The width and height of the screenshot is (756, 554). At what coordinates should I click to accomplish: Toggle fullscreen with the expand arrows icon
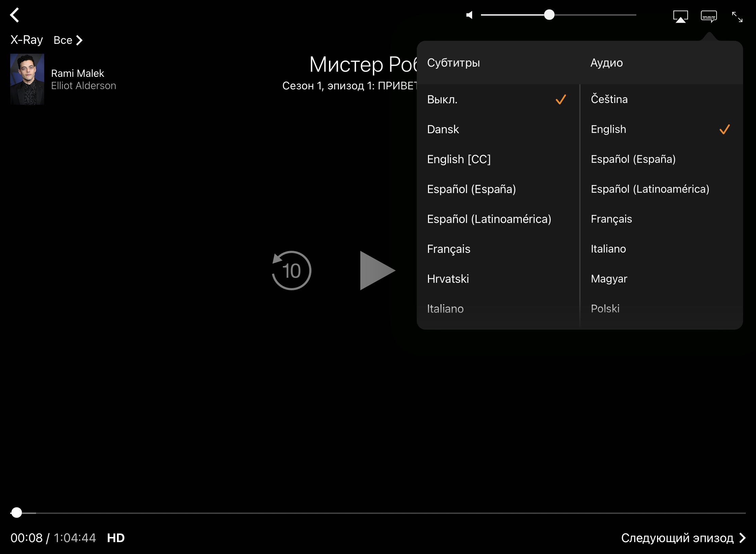click(x=737, y=17)
